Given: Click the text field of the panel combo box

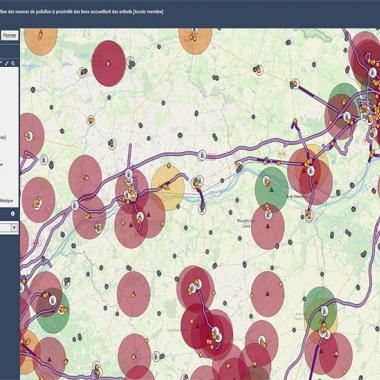Looking at the screenshot, I should tap(6, 228).
